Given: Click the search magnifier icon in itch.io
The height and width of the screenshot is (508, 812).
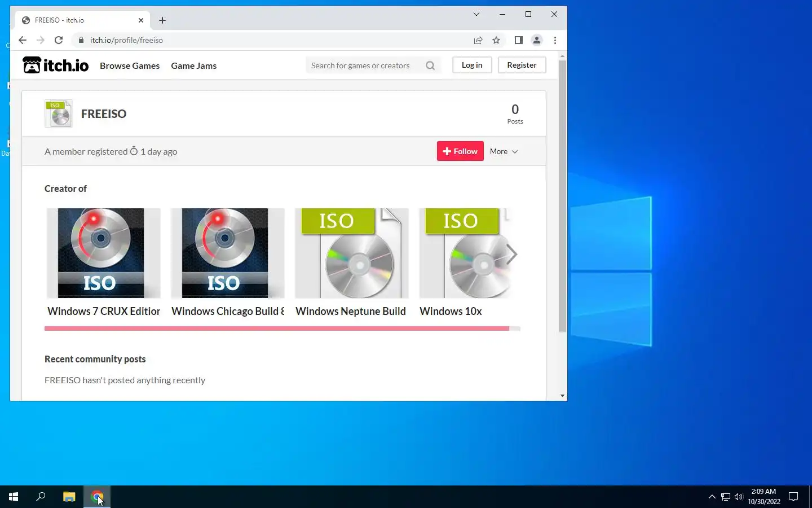Looking at the screenshot, I should coord(430,65).
